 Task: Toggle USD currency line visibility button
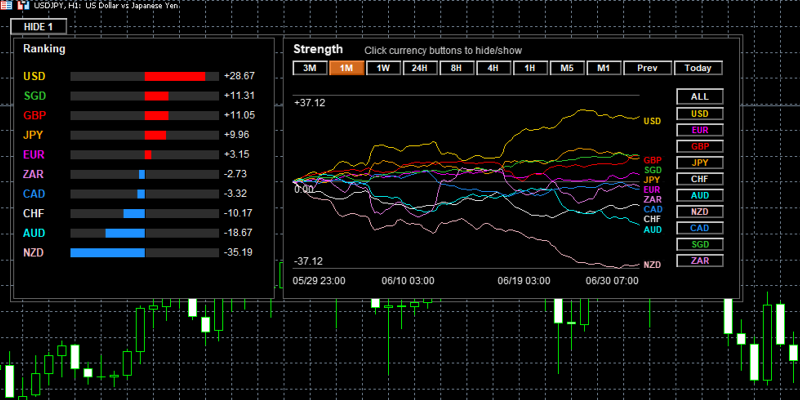tap(699, 114)
